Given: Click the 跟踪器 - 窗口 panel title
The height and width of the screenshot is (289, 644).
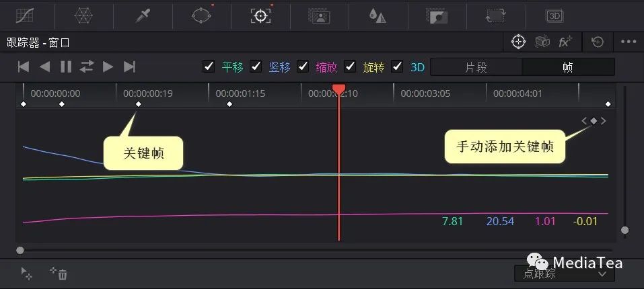Looking at the screenshot, I should tap(38, 42).
